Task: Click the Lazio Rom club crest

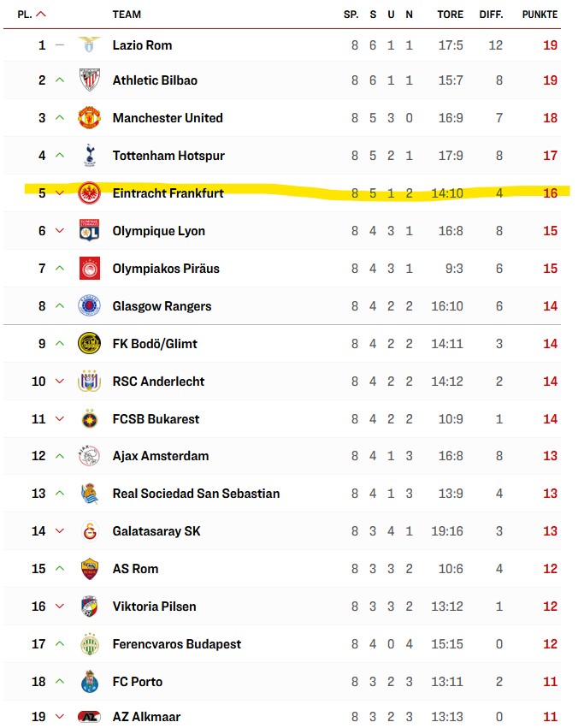Action: [89, 45]
